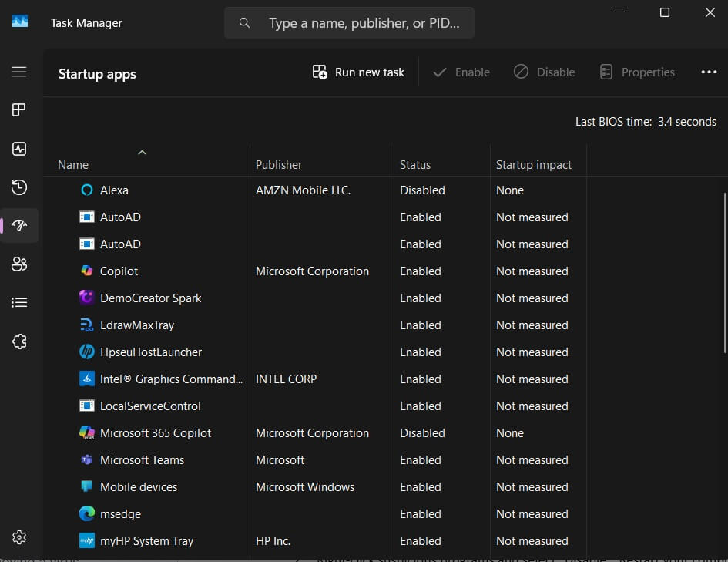Click the Copilot app icon
The height and width of the screenshot is (562, 728).
[x=87, y=271]
